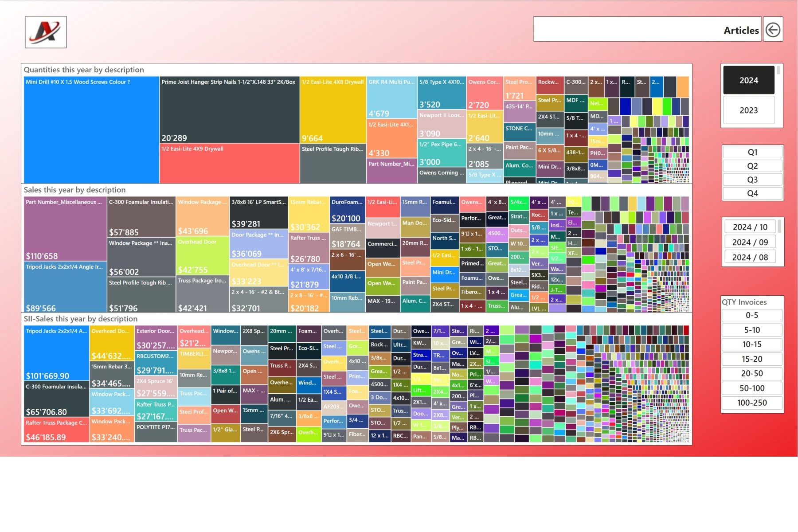Select RBCUSTOM2... $29'791 tile

pyautogui.click(x=156, y=364)
